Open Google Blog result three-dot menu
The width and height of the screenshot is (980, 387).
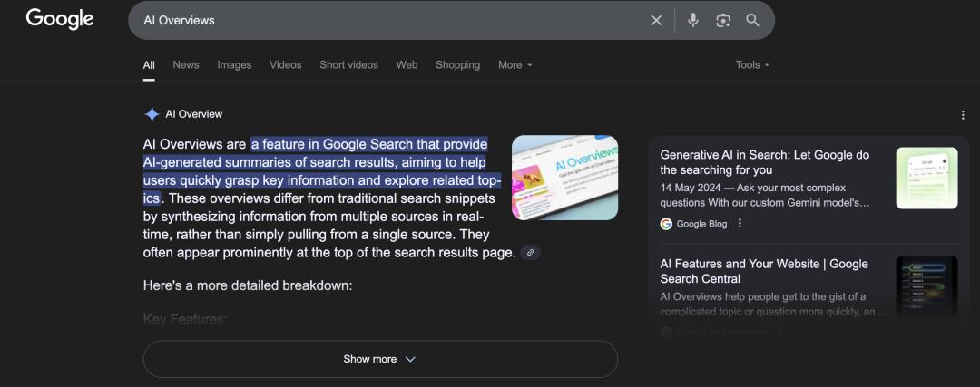(x=740, y=224)
